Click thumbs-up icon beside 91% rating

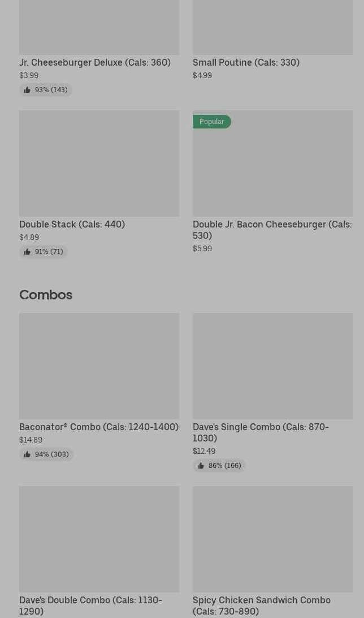point(27,252)
